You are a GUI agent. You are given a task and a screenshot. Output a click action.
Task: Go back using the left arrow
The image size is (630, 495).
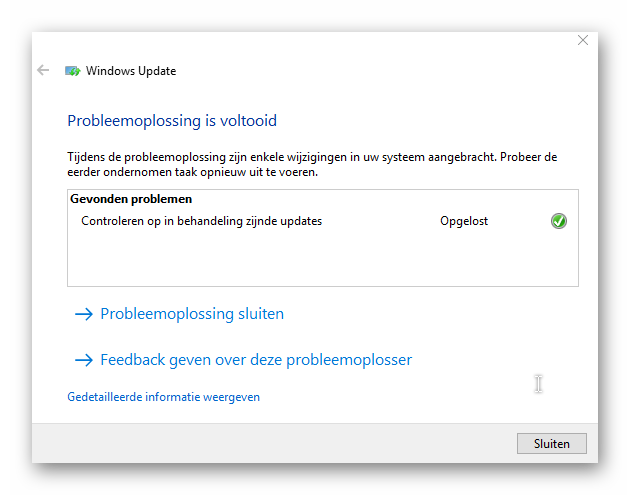(43, 70)
